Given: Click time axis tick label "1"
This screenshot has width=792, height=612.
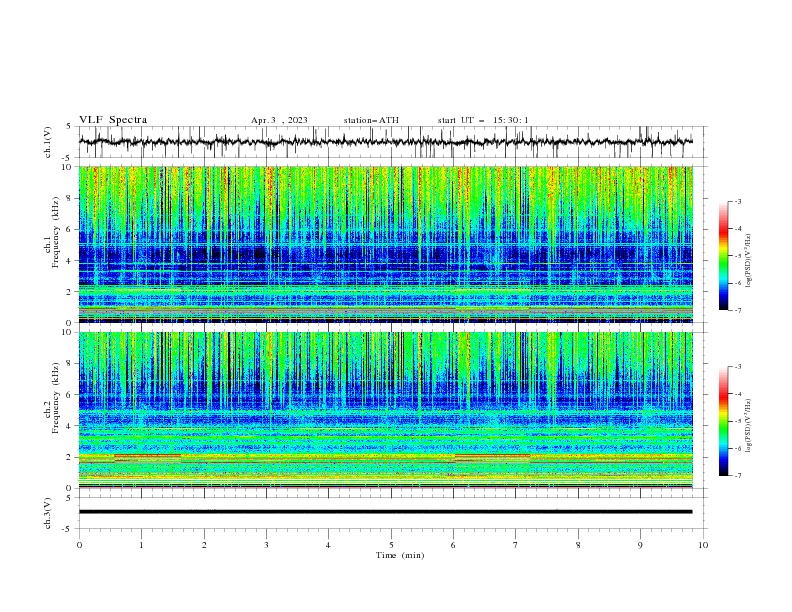Looking at the screenshot, I should tap(141, 545).
